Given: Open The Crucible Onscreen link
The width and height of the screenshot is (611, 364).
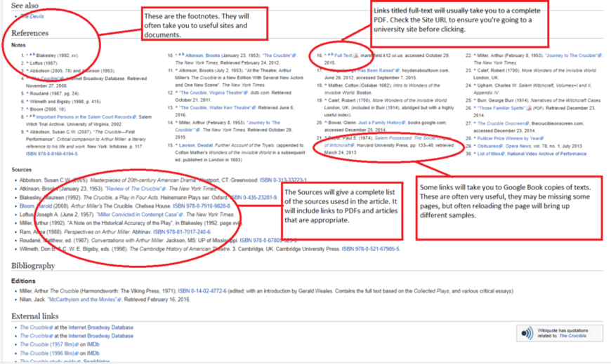Looking at the screenshot, I should point(503,123).
